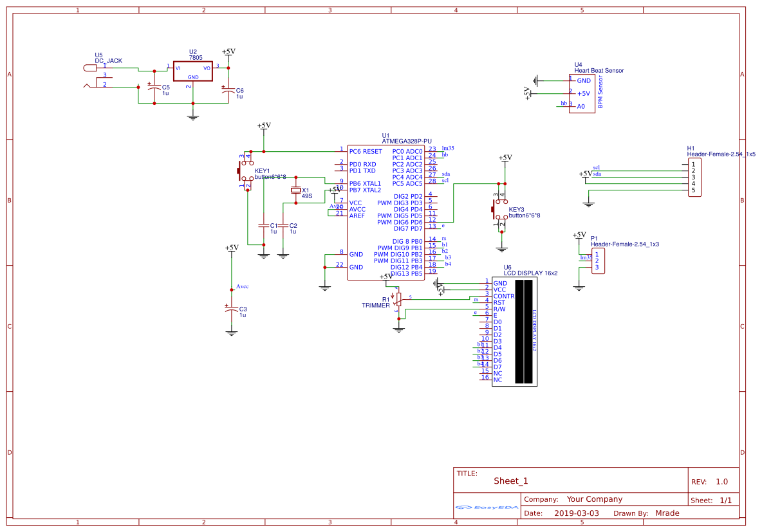Click the Your Company field
The height and width of the screenshot is (532, 762).
(594, 499)
